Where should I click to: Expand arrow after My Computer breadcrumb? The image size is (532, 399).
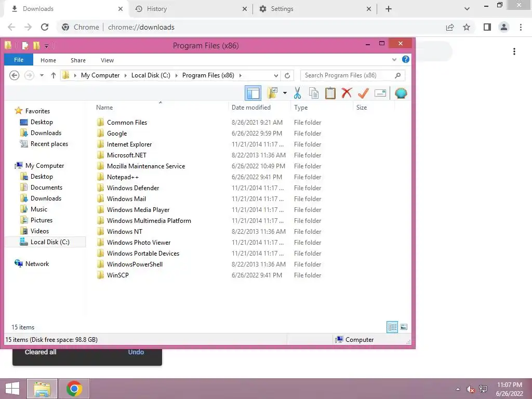click(x=125, y=75)
